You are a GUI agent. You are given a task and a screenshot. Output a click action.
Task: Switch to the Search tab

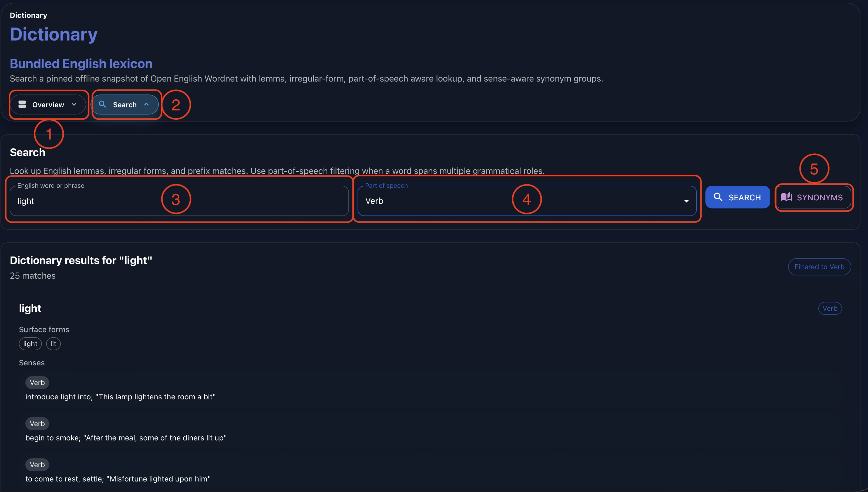[x=125, y=105]
